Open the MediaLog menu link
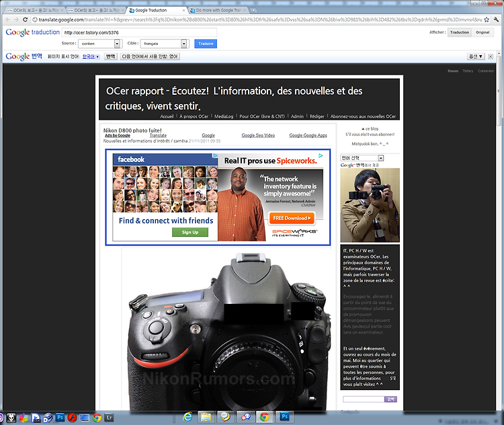 pos(224,116)
